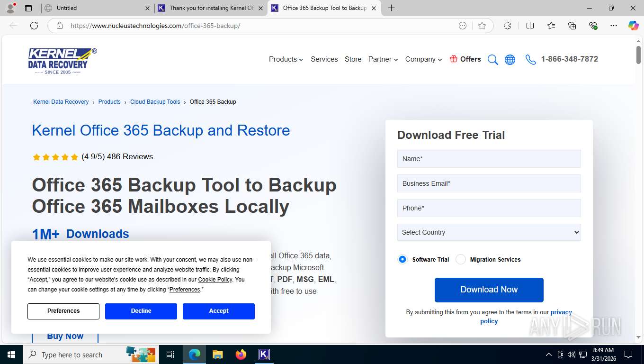644x364 pixels.
Task: Open the Services menu item
Action: coord(324,59)
